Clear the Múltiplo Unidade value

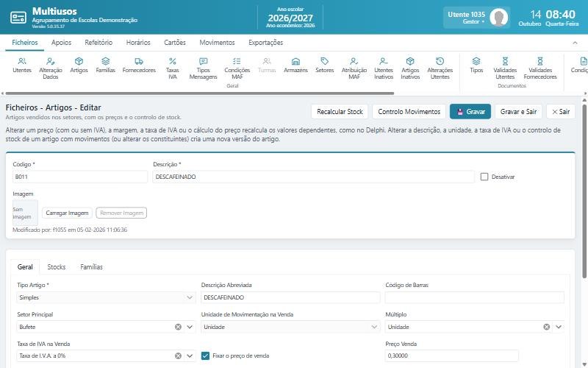click(547, 327)
